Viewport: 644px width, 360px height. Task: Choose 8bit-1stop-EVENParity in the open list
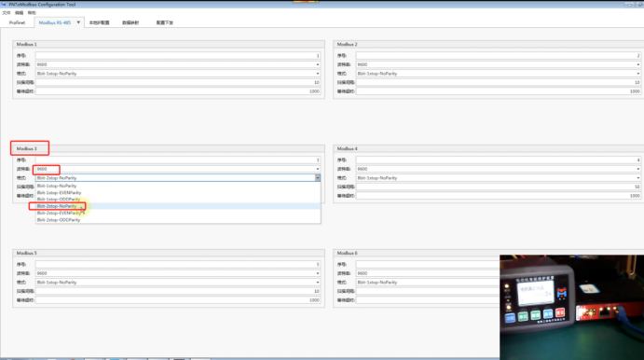tap(178, 192)
